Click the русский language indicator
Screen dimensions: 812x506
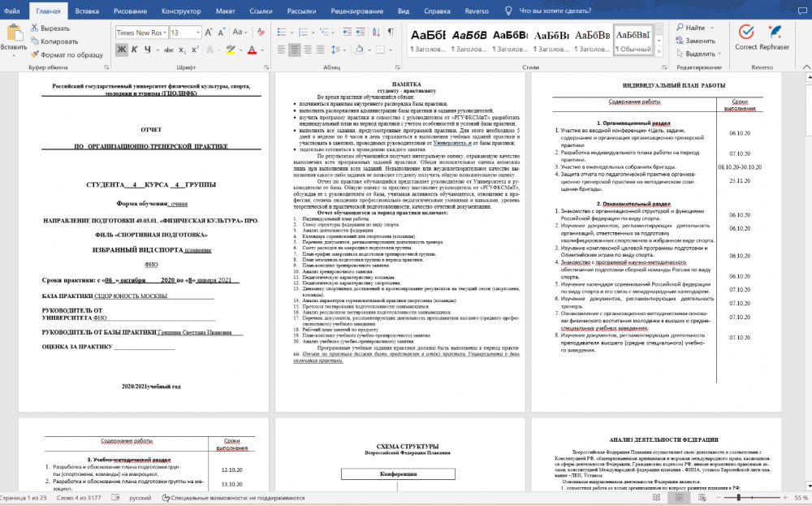pyautogui.click(x=140, y=498)
